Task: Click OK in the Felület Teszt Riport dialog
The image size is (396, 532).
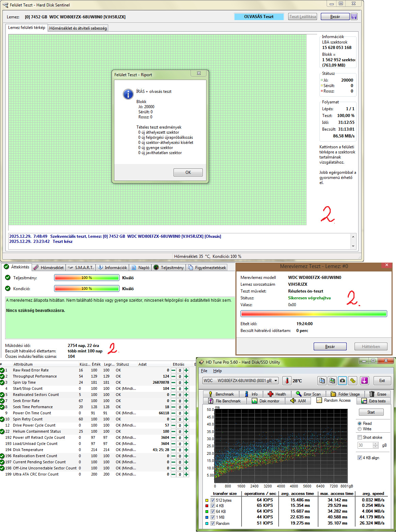Action: (188, 172)
